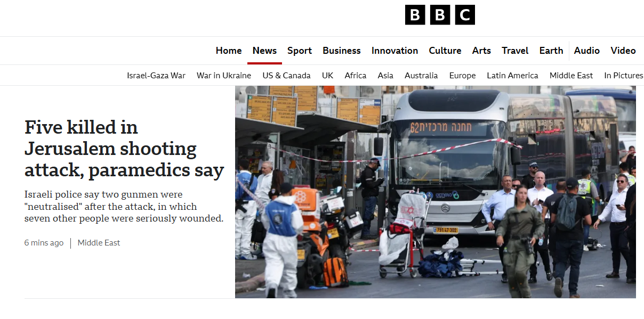The width and height of the screenshot is (644, 319).
Task: Open the Innovation section
Action: pos(395,51)
